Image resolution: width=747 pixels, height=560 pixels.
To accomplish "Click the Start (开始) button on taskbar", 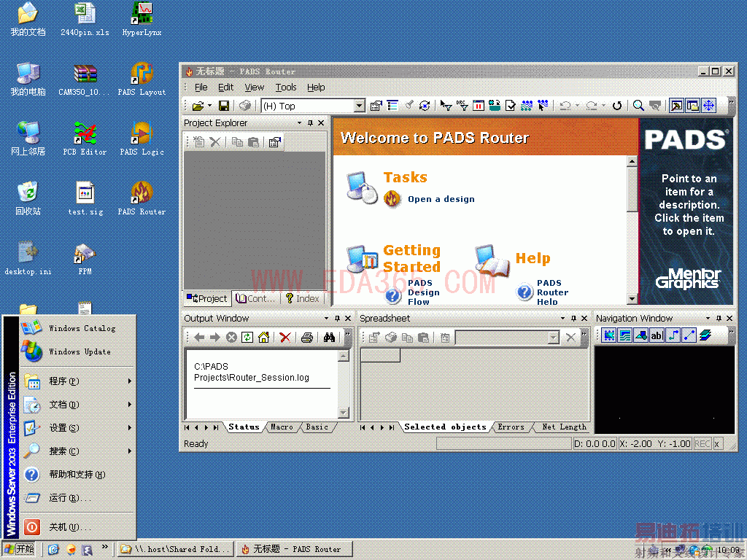I will coord(19,549).
